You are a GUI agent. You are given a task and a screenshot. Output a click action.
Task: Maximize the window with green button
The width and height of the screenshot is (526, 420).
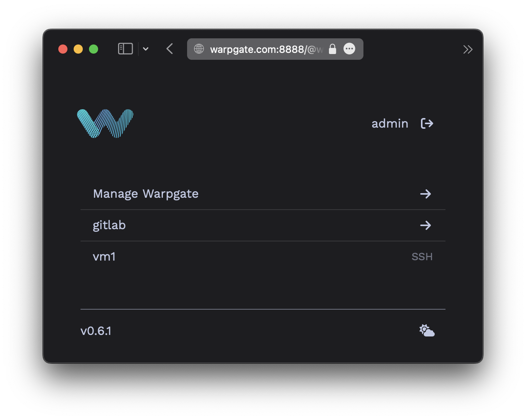[94, 49]
